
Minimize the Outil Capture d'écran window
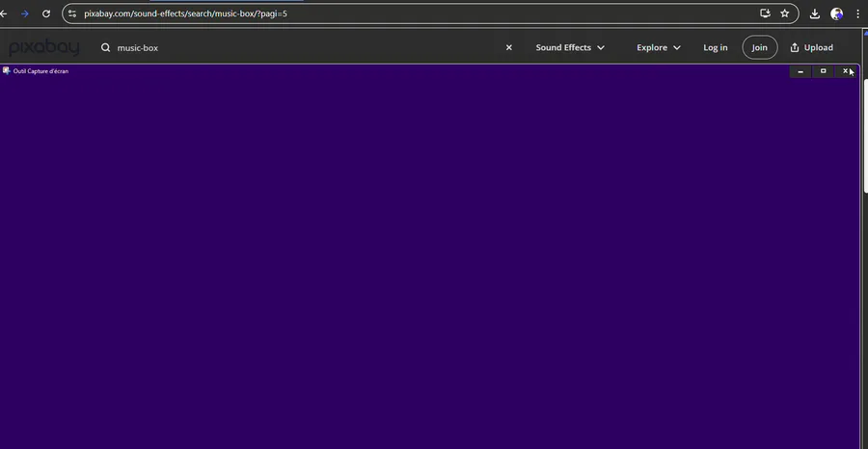coord(800,71)
